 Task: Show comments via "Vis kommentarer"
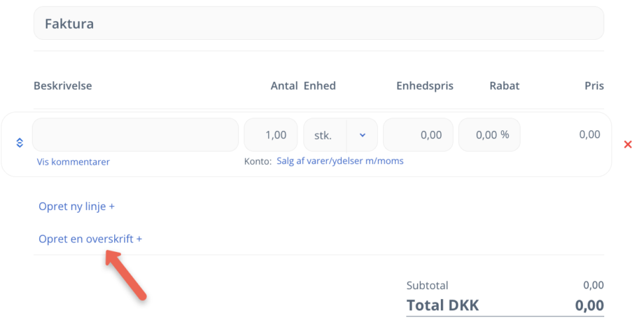[x=73, y=162]
